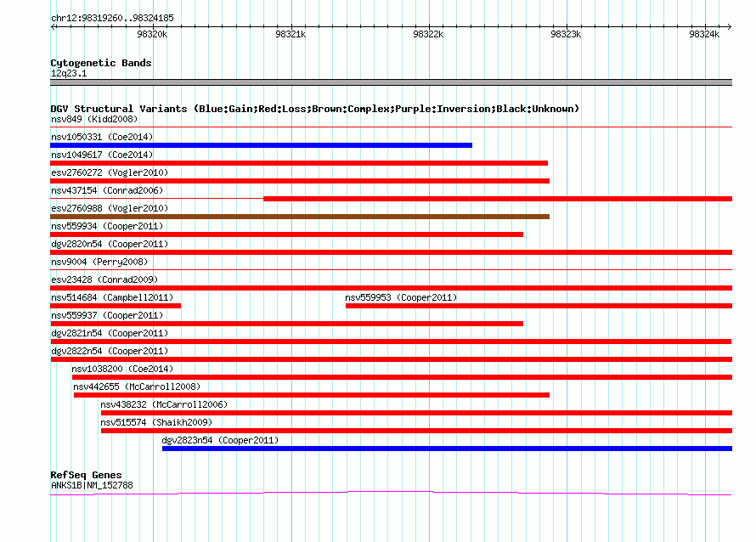The image size is (756, 542).
Task: Click the nsv559937 red bar
Action: pyautogui.click(x=286, y=324)
